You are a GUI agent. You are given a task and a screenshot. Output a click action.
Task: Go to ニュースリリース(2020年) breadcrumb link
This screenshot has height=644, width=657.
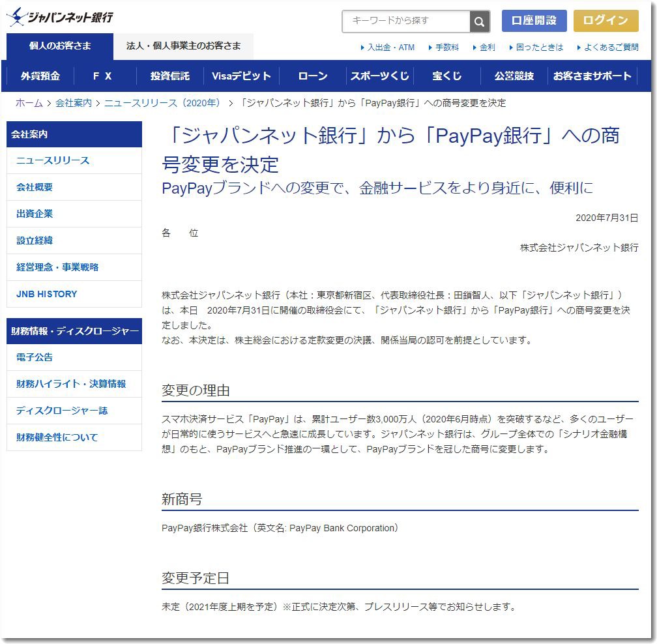click(x=162, y=103)
